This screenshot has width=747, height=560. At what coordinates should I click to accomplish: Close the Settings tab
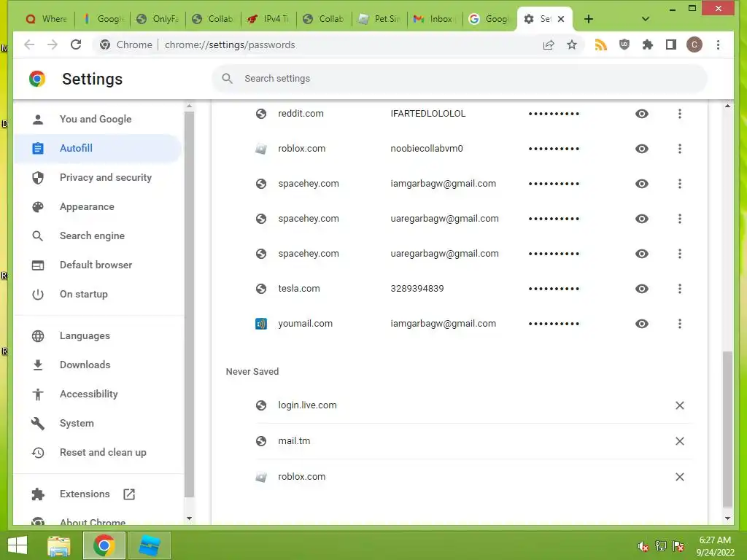[x=561, y=19]
